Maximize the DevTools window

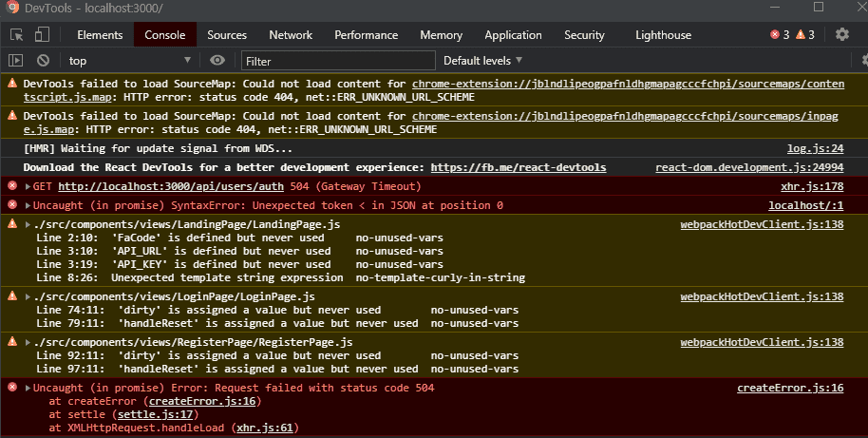click(x=819, y=7)
